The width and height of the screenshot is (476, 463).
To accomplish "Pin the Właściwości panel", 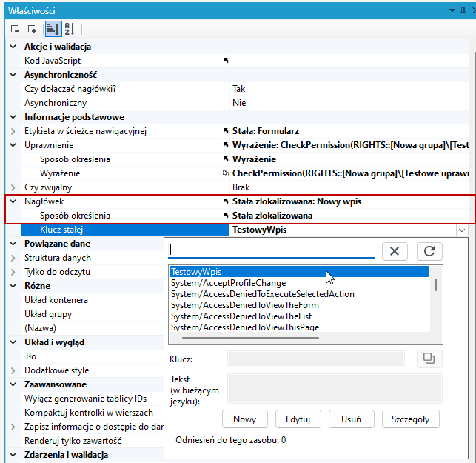I will [463, 11].
